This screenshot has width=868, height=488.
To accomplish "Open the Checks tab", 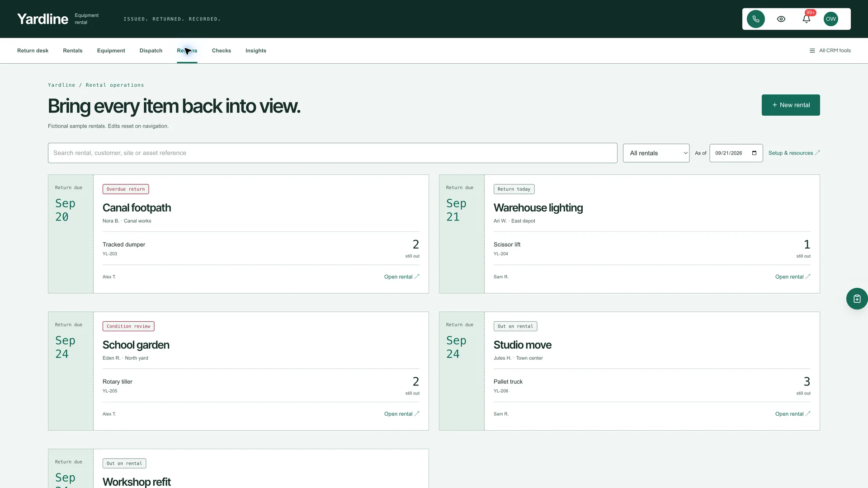I will point(222,51).
